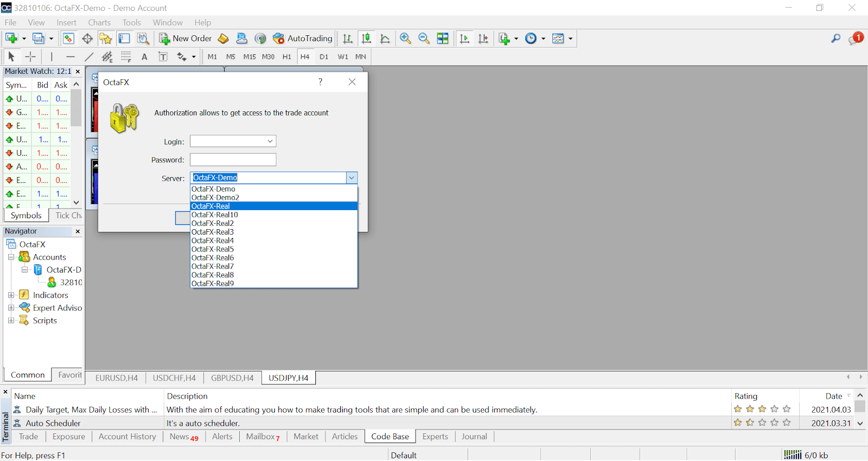Open the Charts menu
868x461 pixels.
(99, 22)
